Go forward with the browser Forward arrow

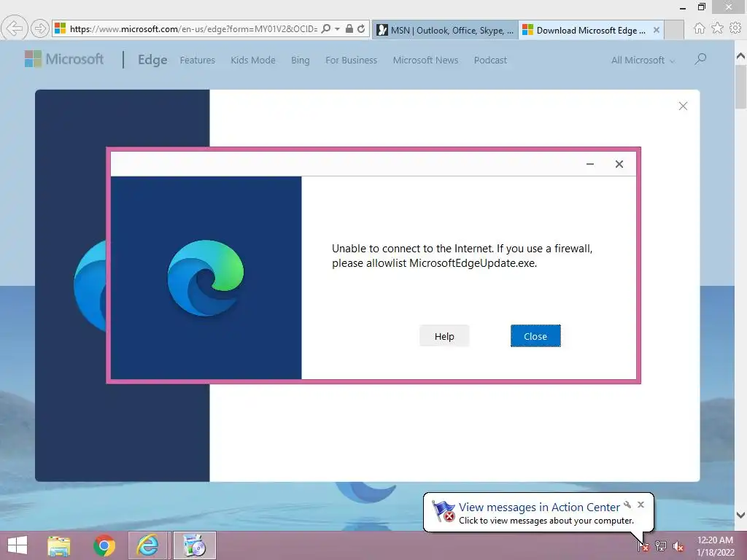pos(40,28)
